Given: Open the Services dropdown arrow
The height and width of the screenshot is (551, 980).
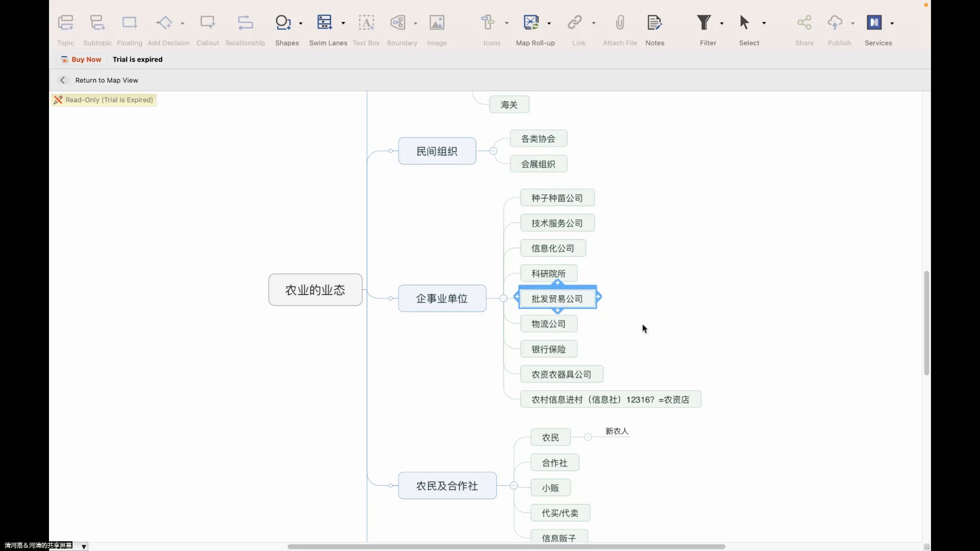Looking at the screenshot, I should (892, 23).
